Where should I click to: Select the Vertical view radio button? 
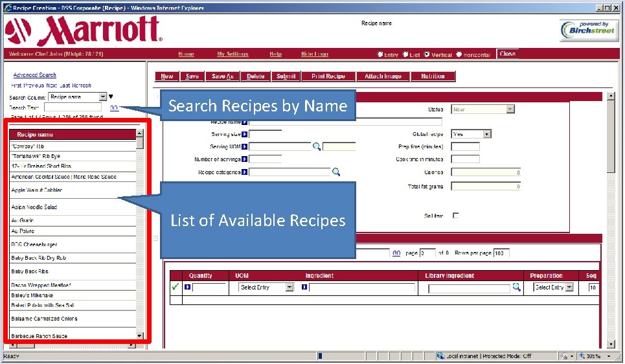427,54
